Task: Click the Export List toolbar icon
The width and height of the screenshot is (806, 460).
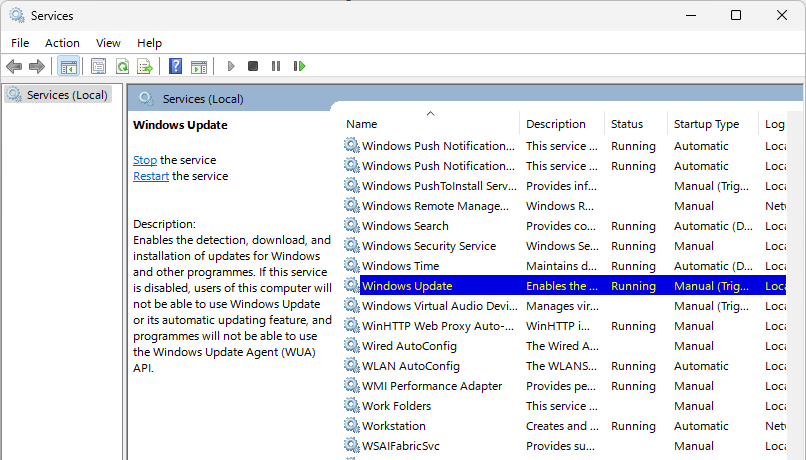Action: [145, 66]
